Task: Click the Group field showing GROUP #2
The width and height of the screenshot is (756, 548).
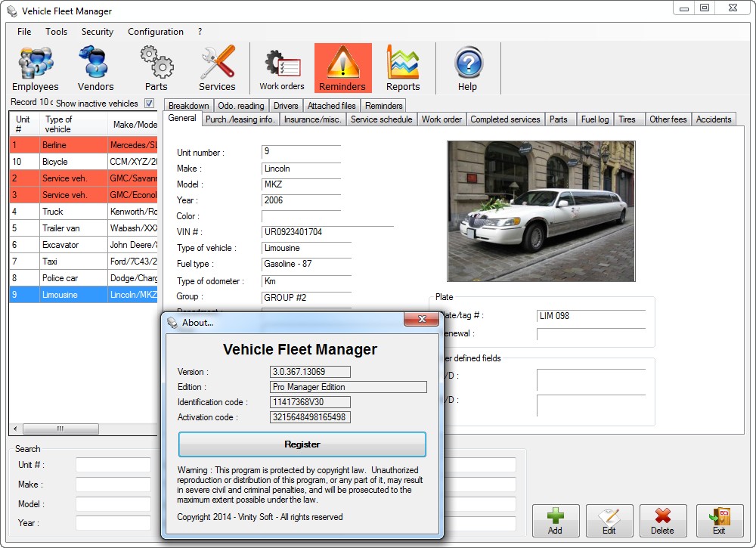Action: coord(307,298)
